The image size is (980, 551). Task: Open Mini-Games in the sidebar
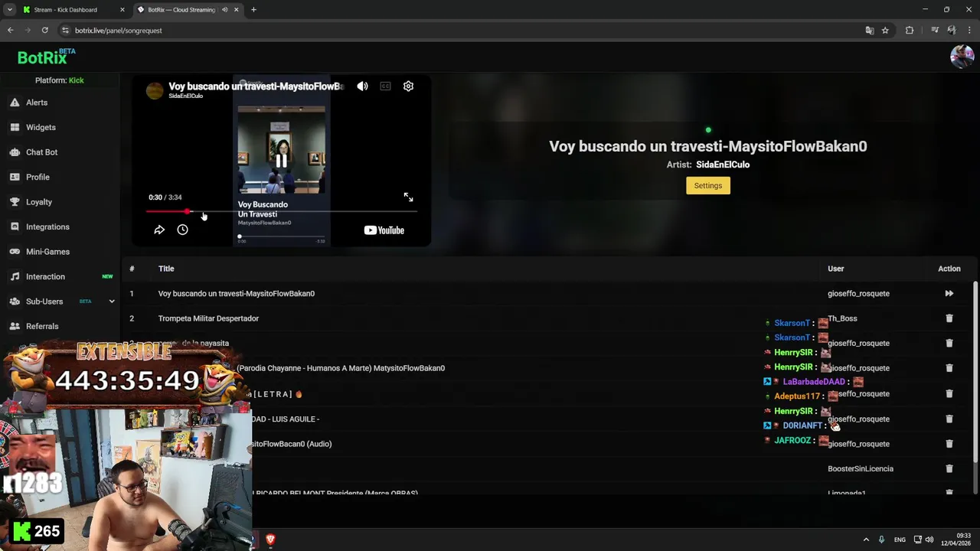point(47,252)
